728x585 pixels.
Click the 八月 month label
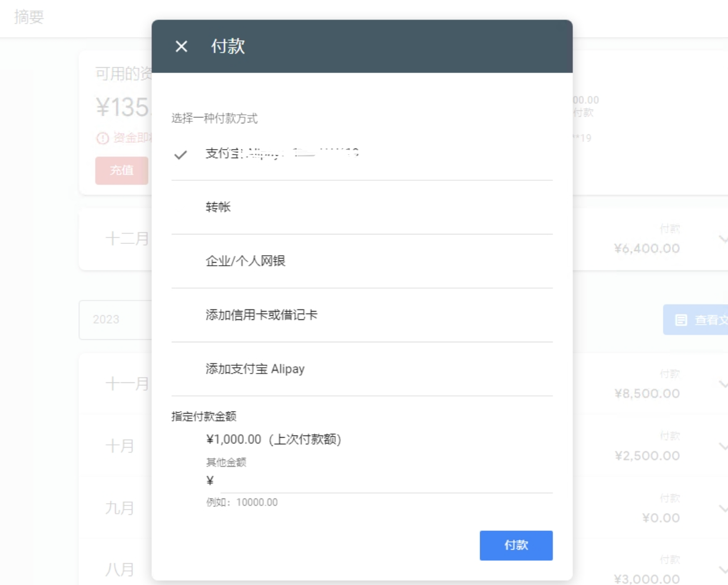120,570
